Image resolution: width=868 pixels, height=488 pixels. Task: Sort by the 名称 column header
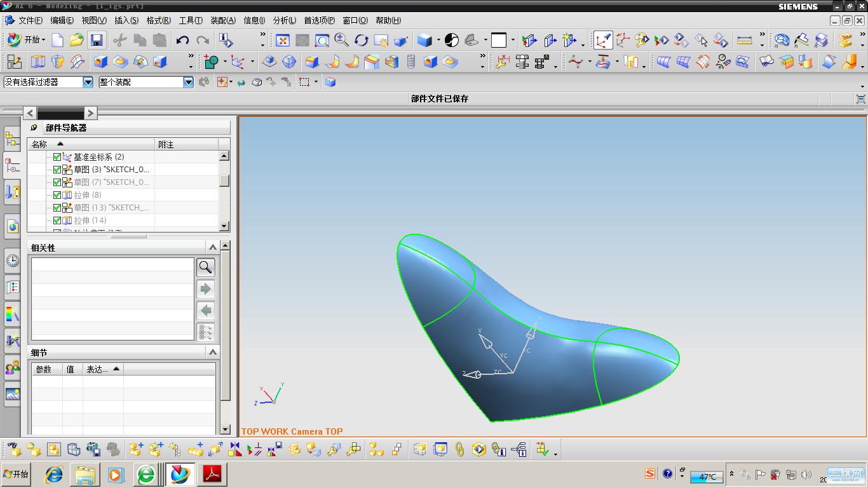pos(92,144)
